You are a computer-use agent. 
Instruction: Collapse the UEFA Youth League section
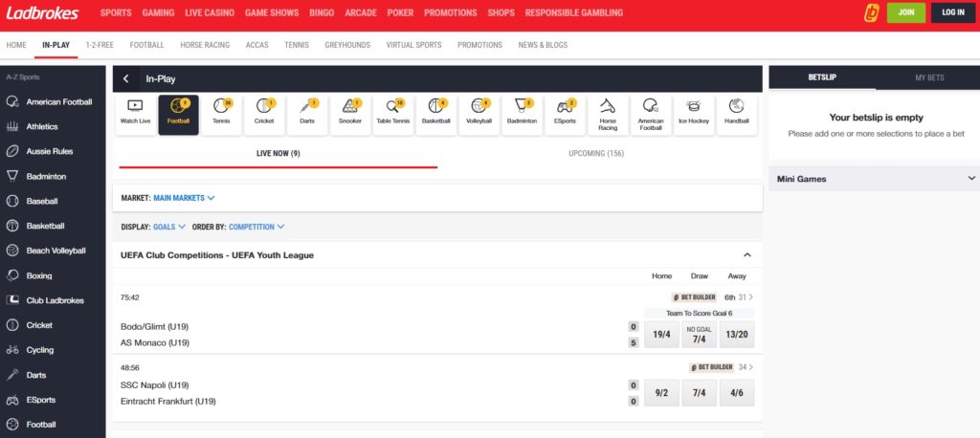(x=746, y=255)
